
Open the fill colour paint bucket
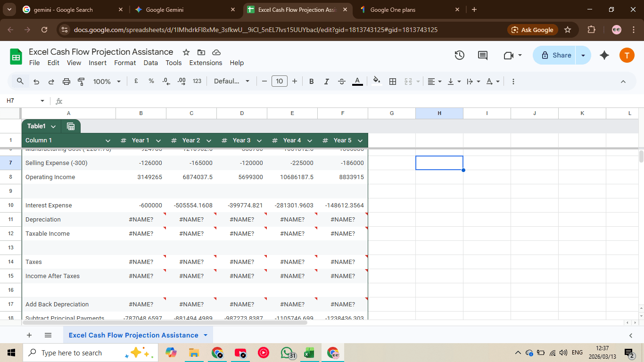point(376,81)
